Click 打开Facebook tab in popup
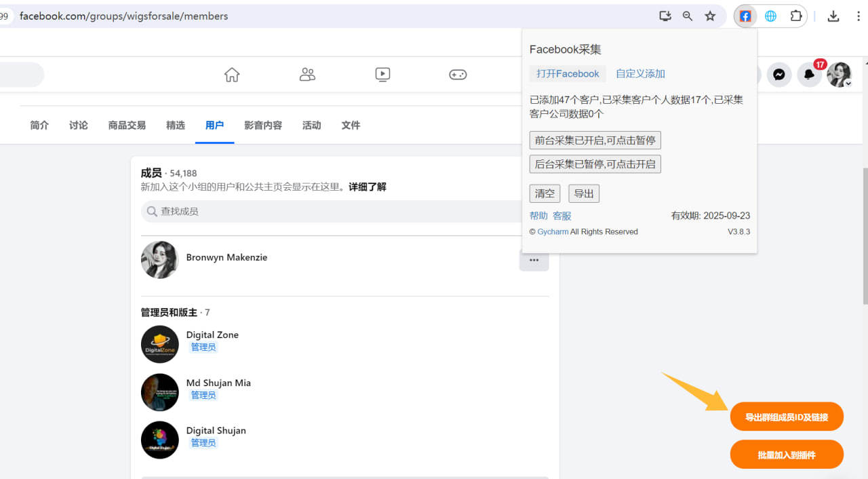 568,74
